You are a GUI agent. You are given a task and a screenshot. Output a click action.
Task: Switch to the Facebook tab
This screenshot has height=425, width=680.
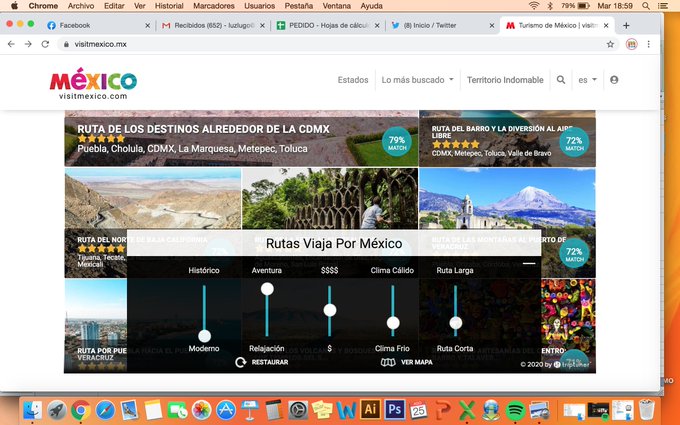point(95,24)
